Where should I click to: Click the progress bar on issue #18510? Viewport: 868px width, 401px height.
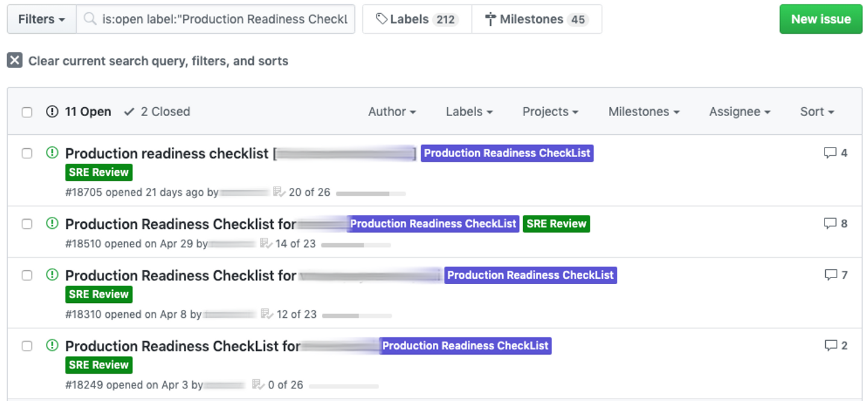click(x=356, y=245)
